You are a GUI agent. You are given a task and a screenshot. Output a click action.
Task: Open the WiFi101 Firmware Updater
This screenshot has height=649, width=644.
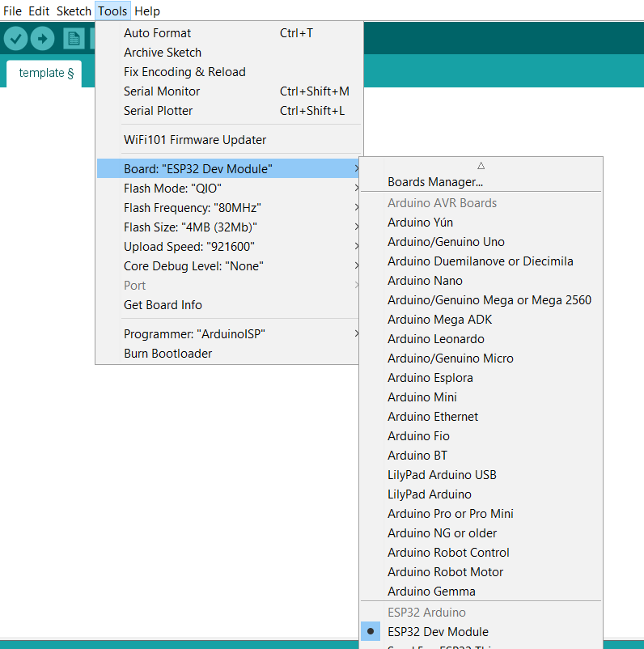(x=194, y=140)
